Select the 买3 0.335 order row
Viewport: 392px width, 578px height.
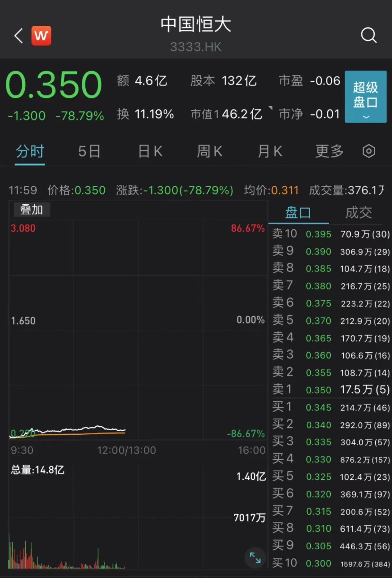click(331, 442)
